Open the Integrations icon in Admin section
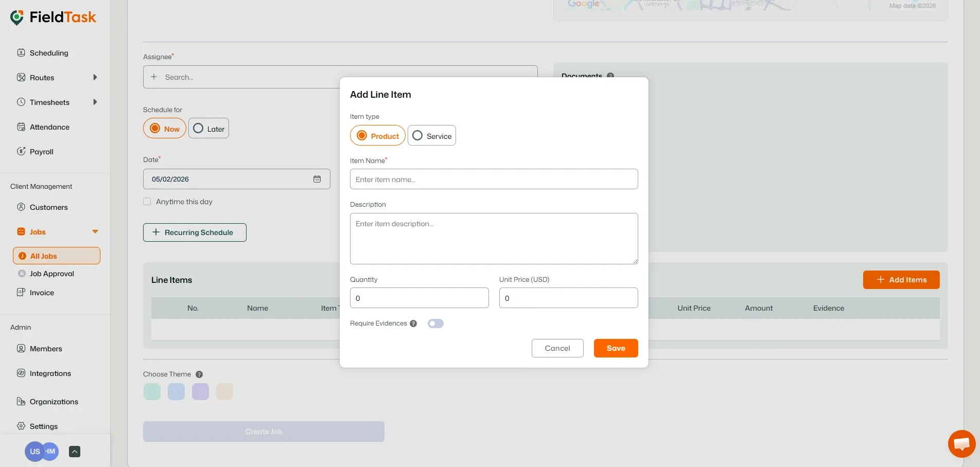This screenshot has height=467, width=980. (21, 373)
